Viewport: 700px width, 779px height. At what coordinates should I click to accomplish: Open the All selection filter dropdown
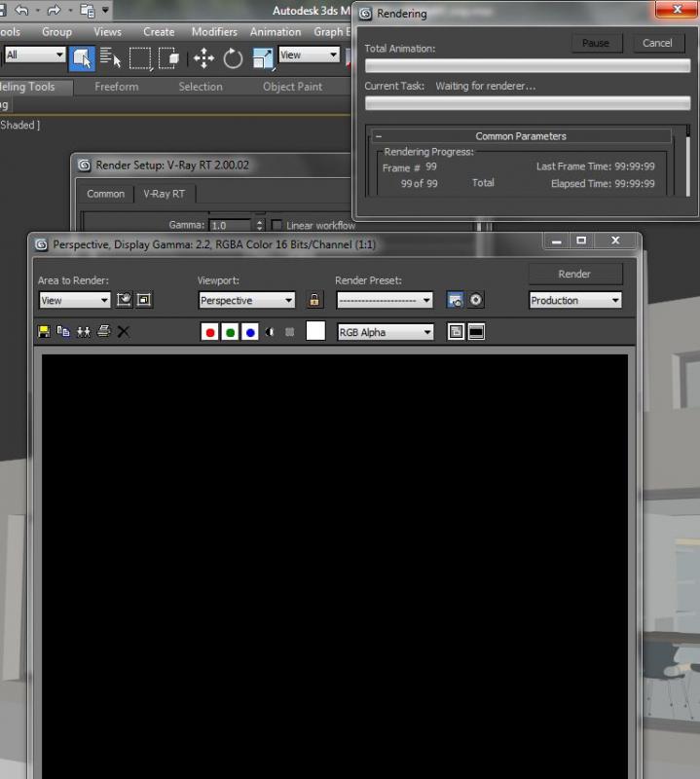pyautogui.click(x=35, y=55)
